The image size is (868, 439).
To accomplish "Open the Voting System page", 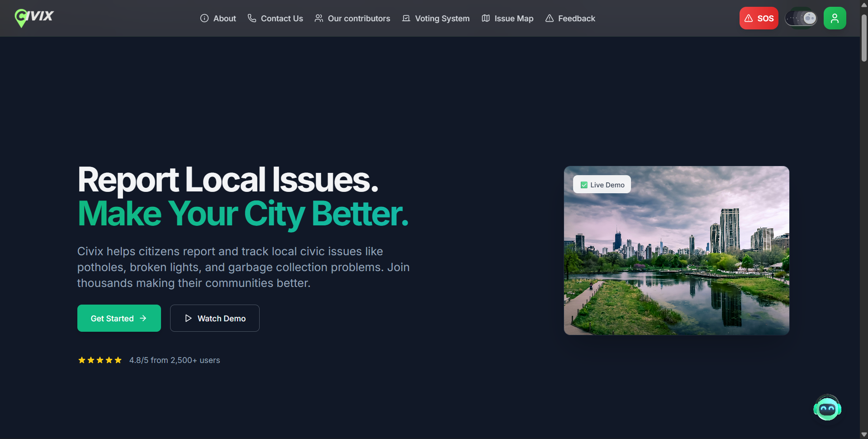I will (442, 19).
